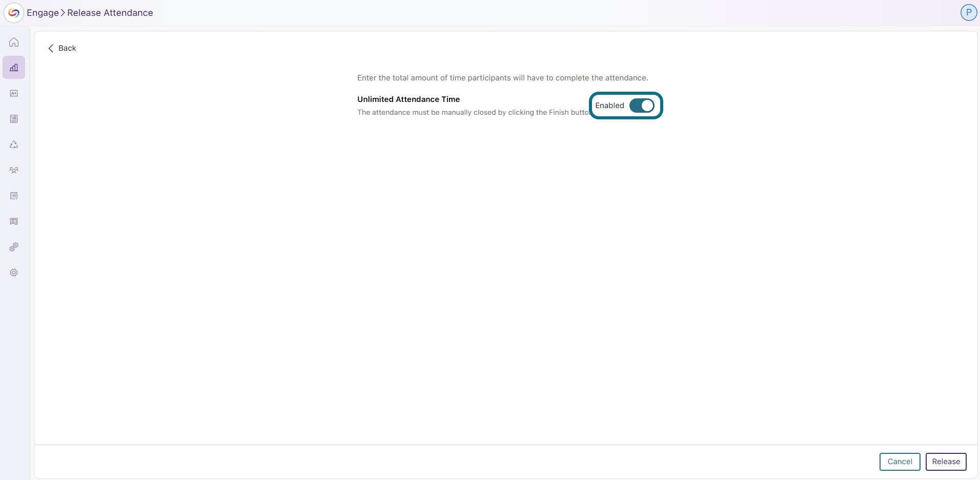The image size is (980, 480).
Task: Open the question list sidebar icon
Action: pos(14,196)
